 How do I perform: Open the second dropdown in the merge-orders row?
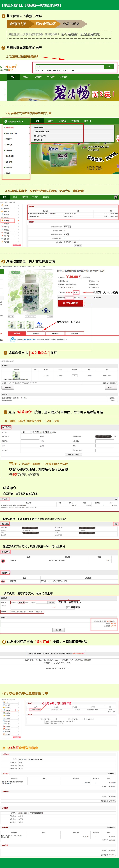click(79, 719)
